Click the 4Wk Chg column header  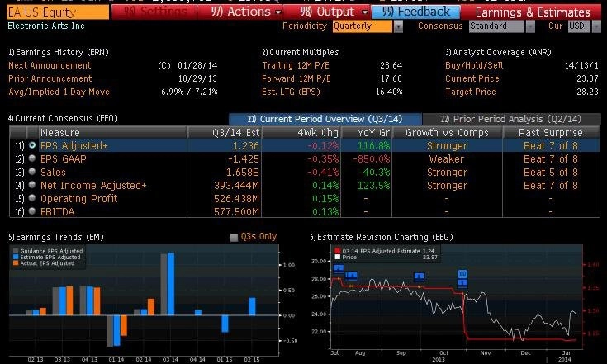(x=301, y=132)
